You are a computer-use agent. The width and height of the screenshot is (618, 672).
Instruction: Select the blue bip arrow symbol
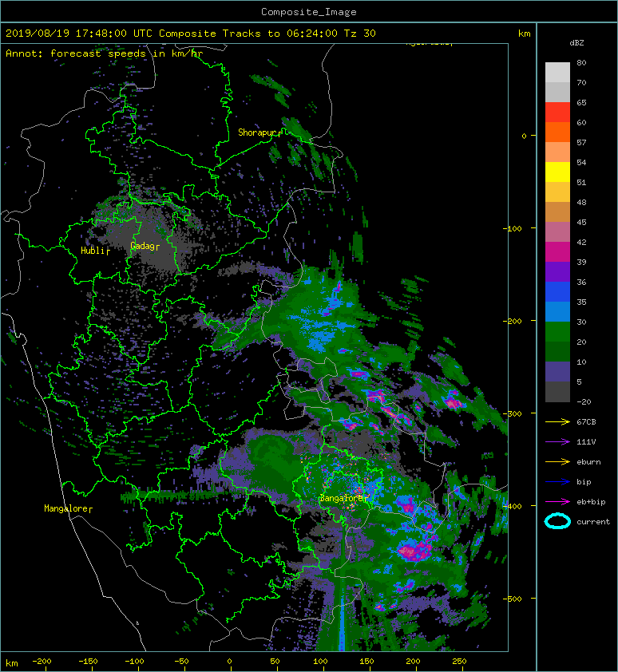[557, 482]
